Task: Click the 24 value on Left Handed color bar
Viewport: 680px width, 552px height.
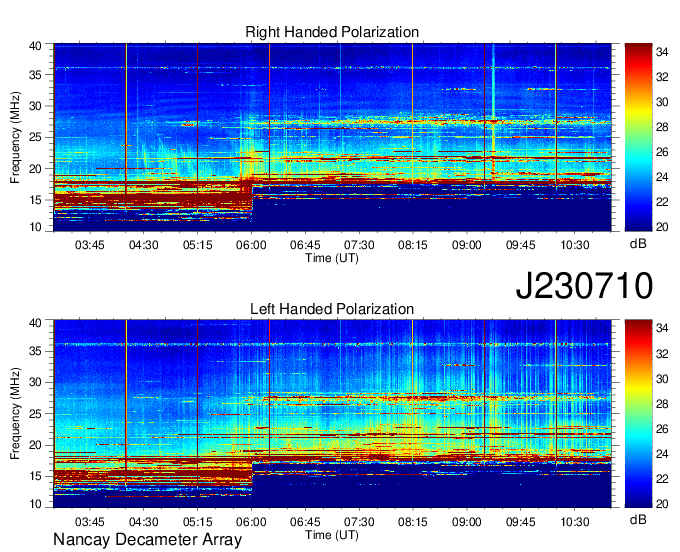Action: pyautogui.click(x=662, y=454)
